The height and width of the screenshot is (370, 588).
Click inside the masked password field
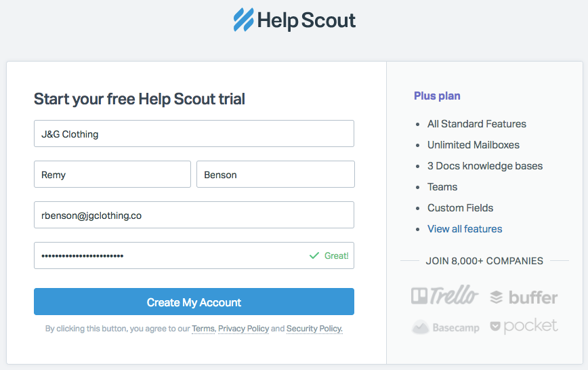(194, 255)
